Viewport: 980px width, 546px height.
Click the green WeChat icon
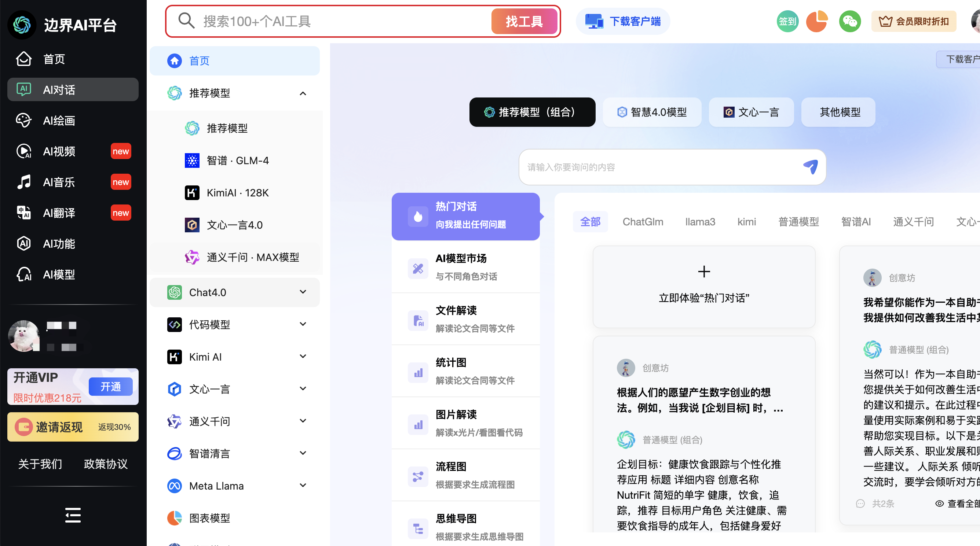(850, 21)
